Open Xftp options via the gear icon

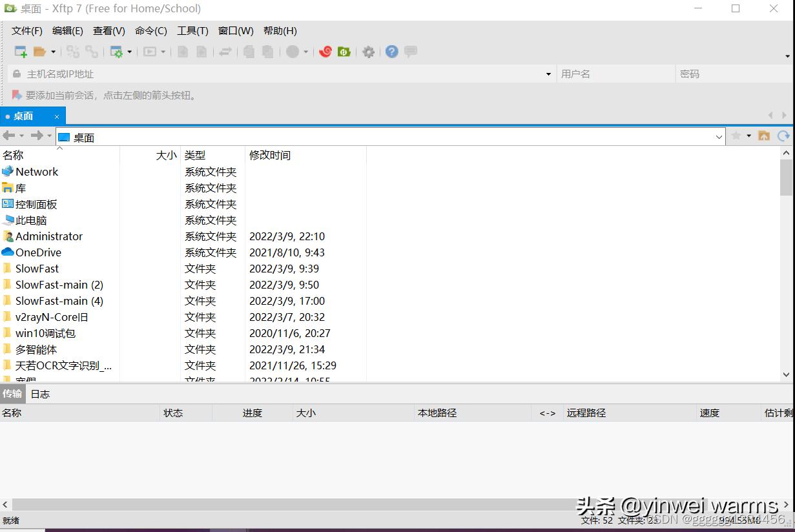click(368, 52)
